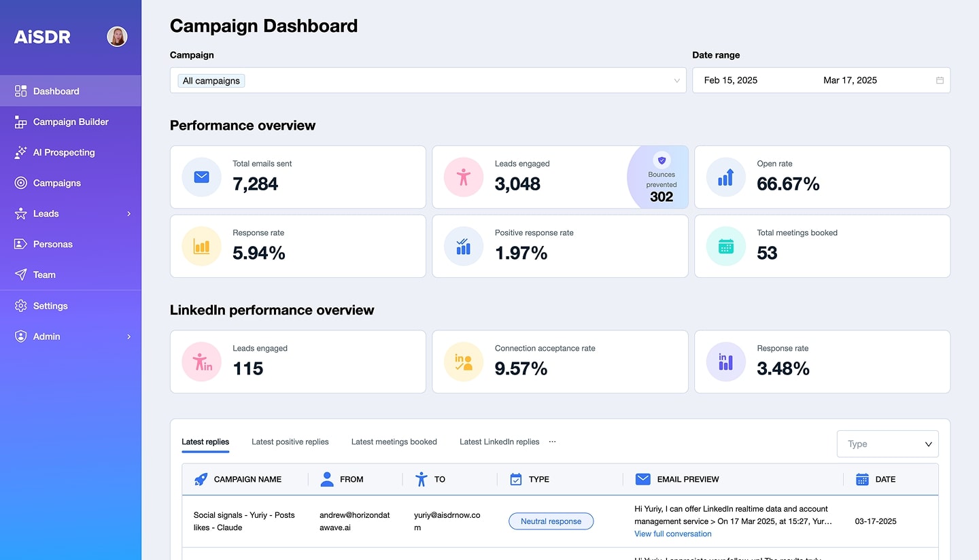Viewport: 979px width, 560px height.
Task: Expand the Leads sidebar submenu
Action: [x=128, y=213]
